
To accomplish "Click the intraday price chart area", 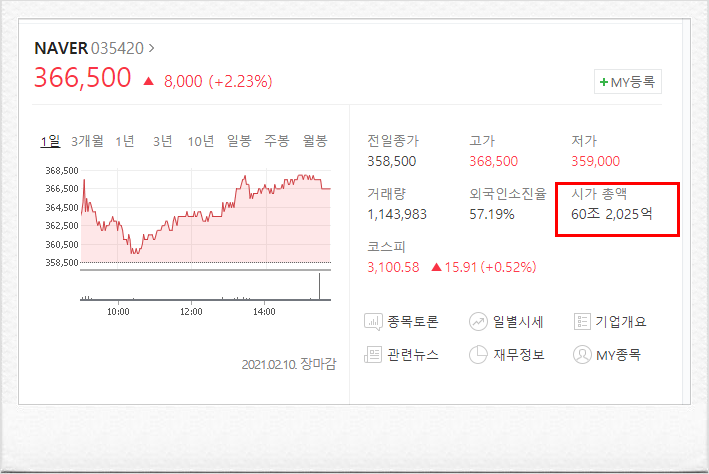I will [206, 217].
